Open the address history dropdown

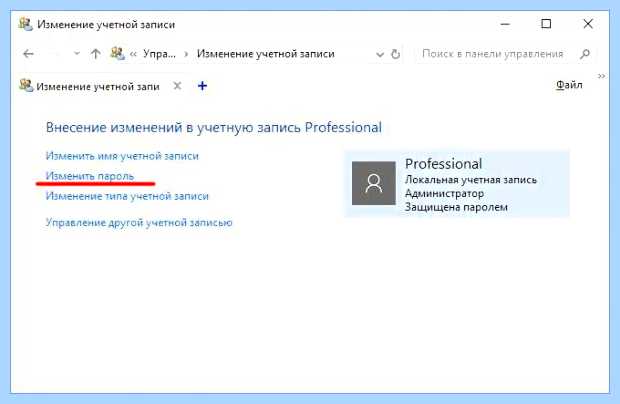[x=380, y=54]
